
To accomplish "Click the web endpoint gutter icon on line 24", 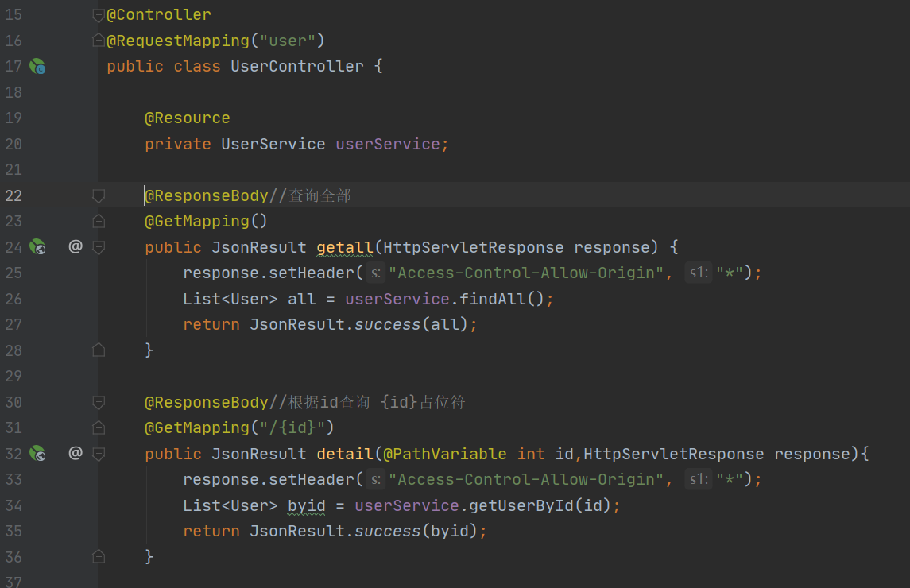I will tap(37, 247).
